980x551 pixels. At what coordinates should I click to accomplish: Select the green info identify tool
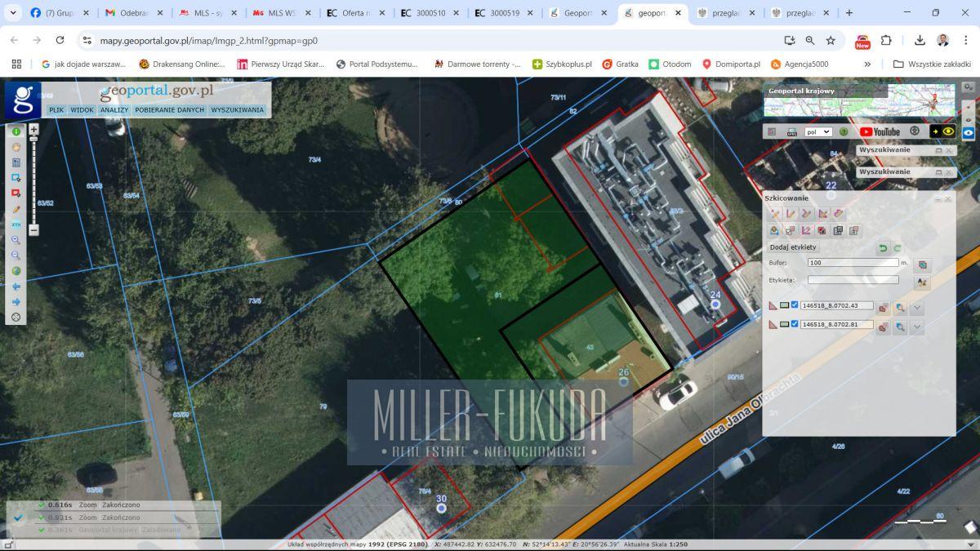[16, 131]
